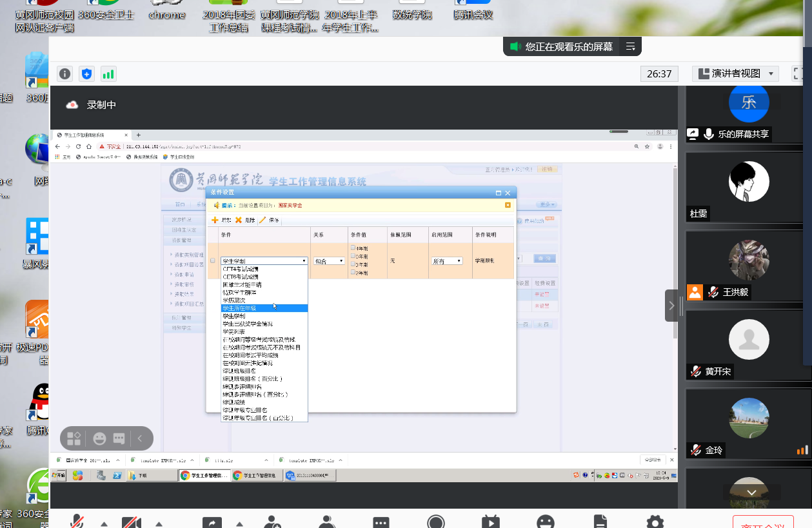
Task: Choose CET4考试成绩 in the condition list
Action: pos(264,269)
